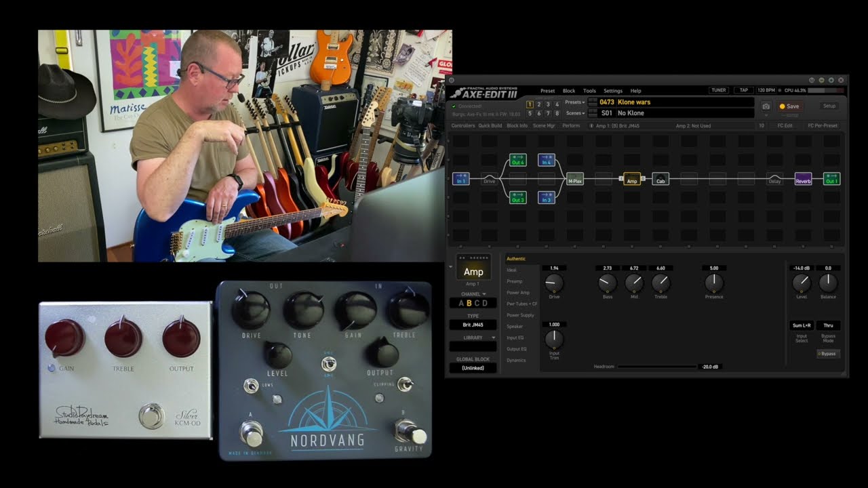Open the Tuner
Viewport: 868px width, 488px height.
coord(718,89)
